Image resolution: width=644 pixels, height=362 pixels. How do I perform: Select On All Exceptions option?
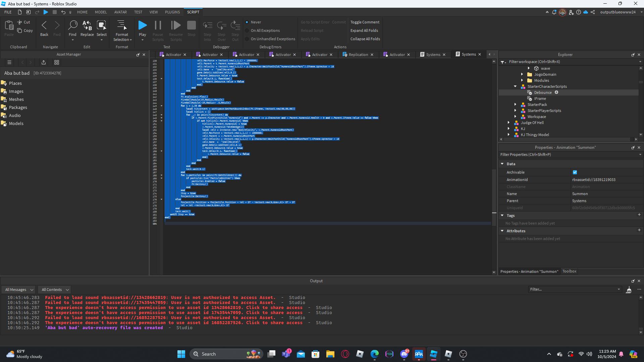247,31
